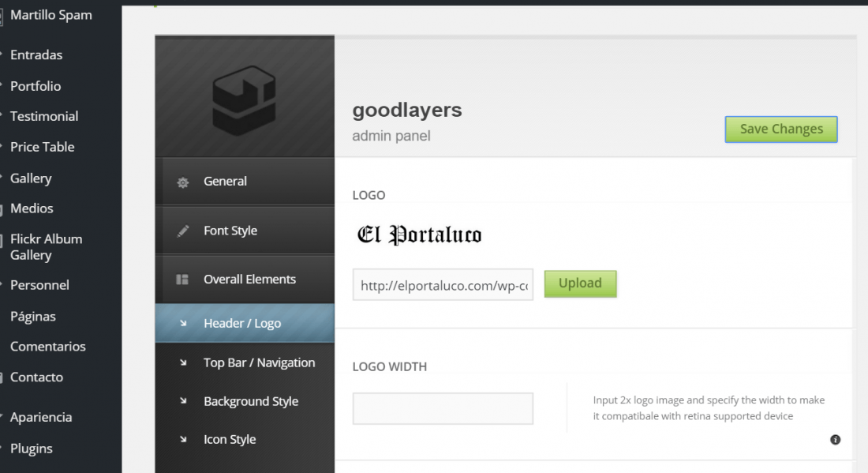This screenshot has height=473, width=868.
Task: Open Páginas in the WordPress sidebar
Action: [x=33, y=317]
